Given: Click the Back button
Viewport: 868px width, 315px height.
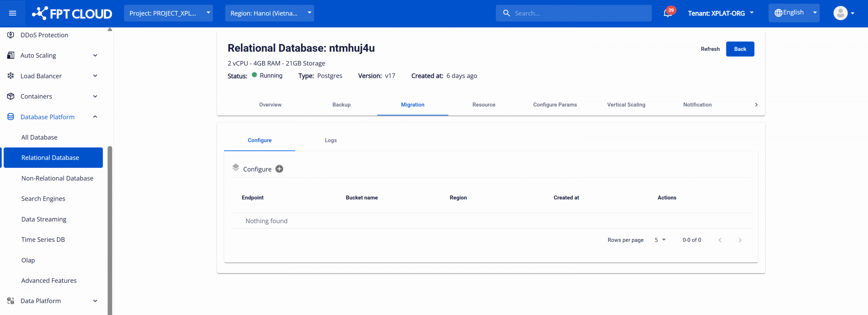Looking at the screenshot, I should tap(740, 49).
